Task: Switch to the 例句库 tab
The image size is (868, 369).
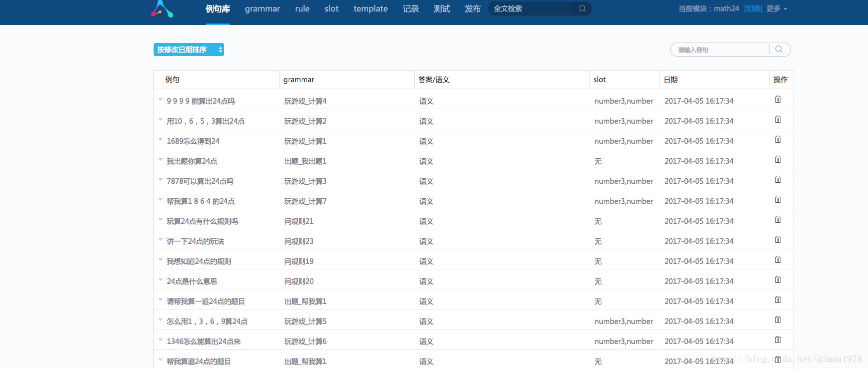Action: pos(218,9)
